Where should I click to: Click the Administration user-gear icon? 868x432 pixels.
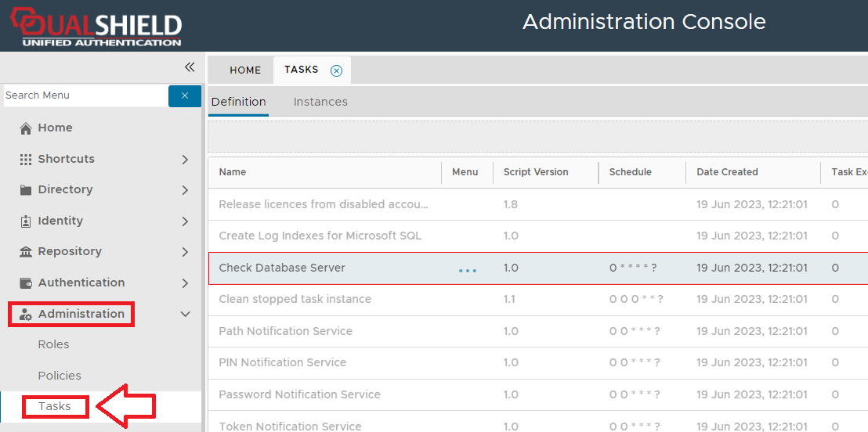pyautogui.click(x=26, y=315)
